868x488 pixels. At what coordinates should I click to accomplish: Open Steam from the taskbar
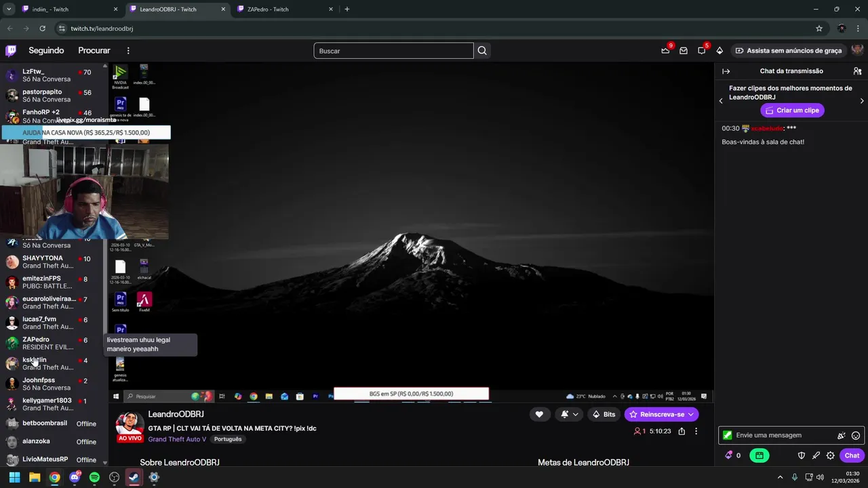pos(134,477)
